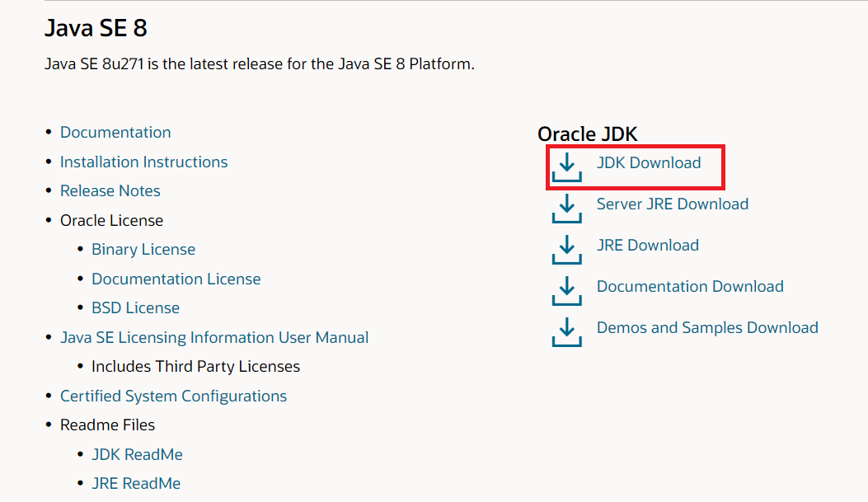Open the Binary License link
This screenshot has height=502, width=868.
(143, 250)
